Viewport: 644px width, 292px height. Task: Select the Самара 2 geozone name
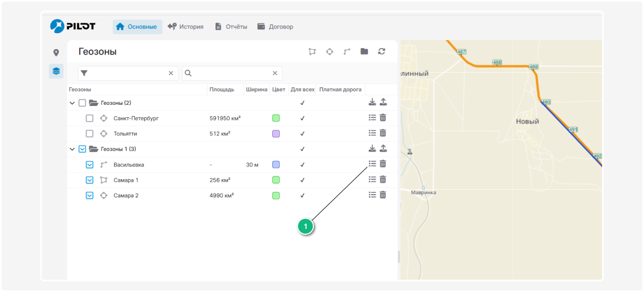click(126, 196)
